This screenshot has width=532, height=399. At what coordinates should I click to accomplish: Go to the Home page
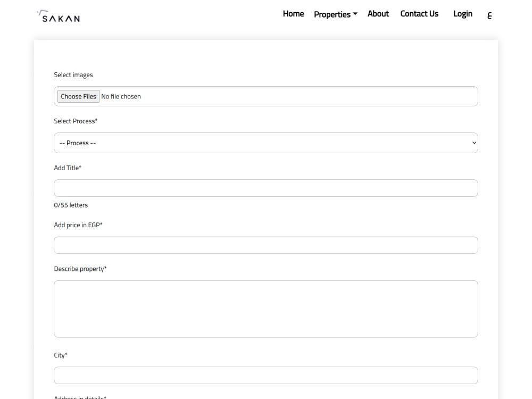pyautogui.click(x=293, y=14)
